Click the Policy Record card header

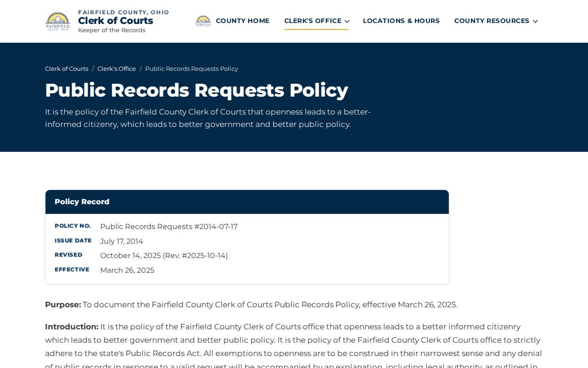tap(247, 202)
